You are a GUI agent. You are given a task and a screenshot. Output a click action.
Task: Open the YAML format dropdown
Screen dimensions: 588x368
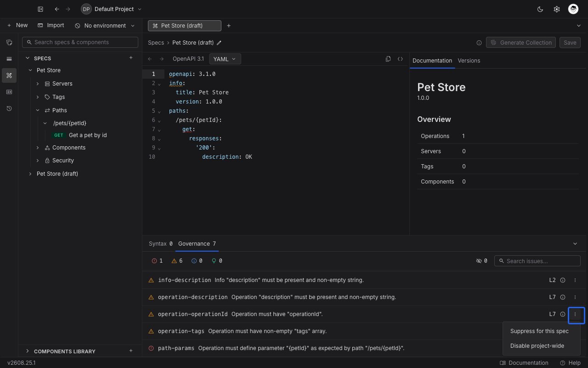pyautogui.click(x=225, y=59)
